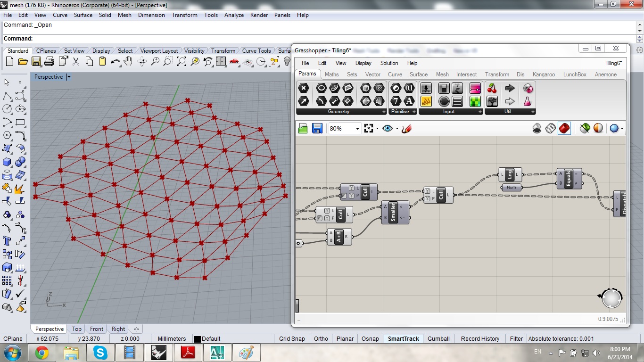Click the Pan hand tool in Rhino
The height and width of the screenshot is (362, 644).
point(128,62)
